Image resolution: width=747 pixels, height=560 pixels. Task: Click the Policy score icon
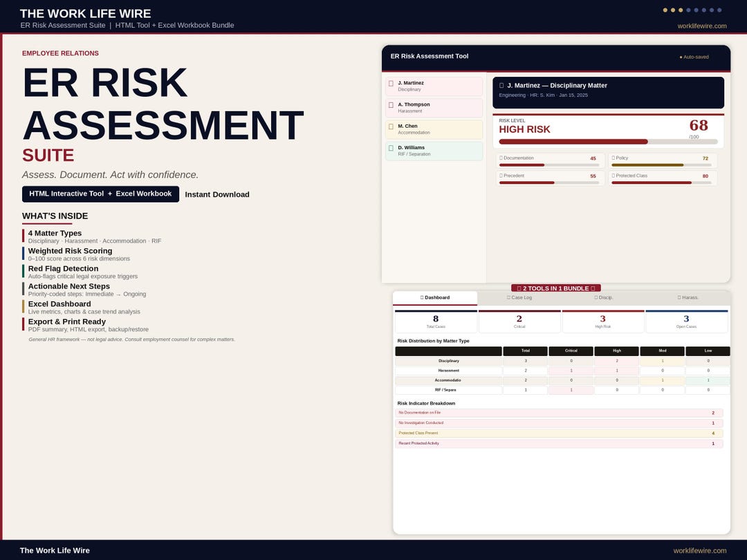tap(613, 158)
